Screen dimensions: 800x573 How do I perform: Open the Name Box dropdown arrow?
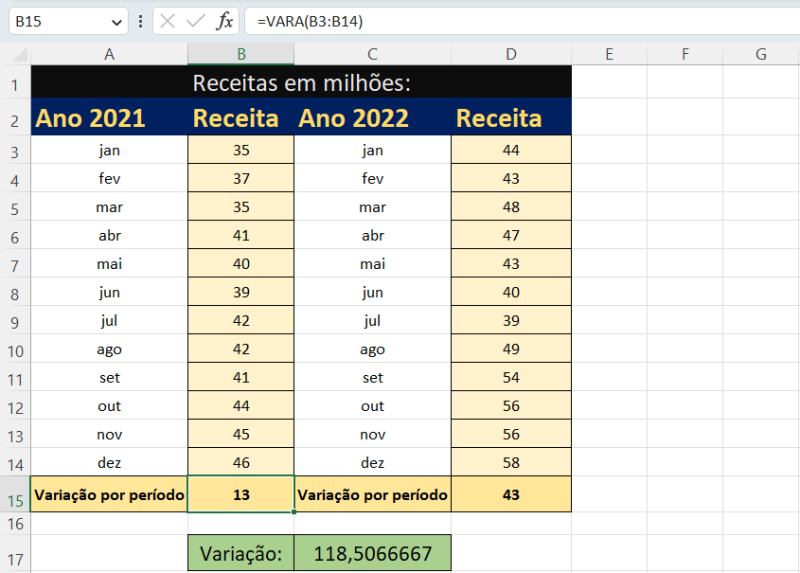[x=116, y=22]
